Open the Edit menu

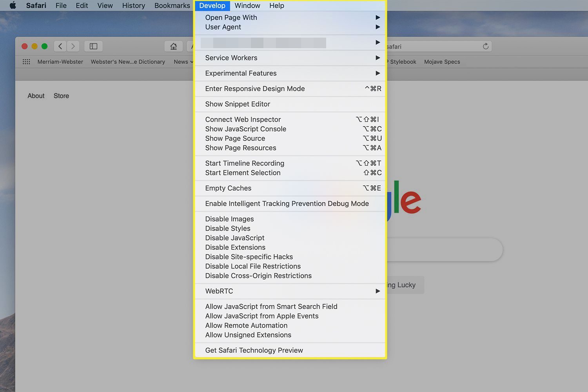click(82, 5)
